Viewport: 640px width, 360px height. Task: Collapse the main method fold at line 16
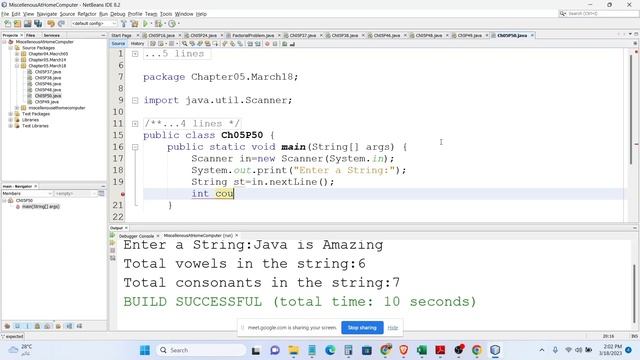pos(135,147)
